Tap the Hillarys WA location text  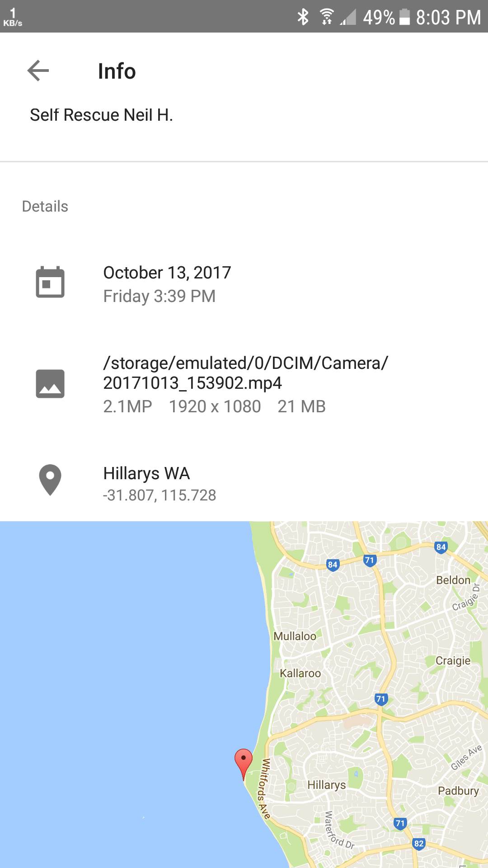[146, 473]
